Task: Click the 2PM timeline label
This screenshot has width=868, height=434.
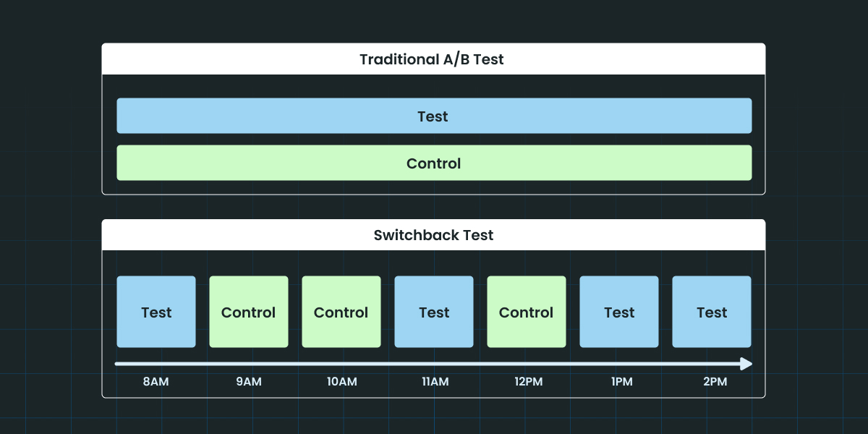Action: point(712,382)
